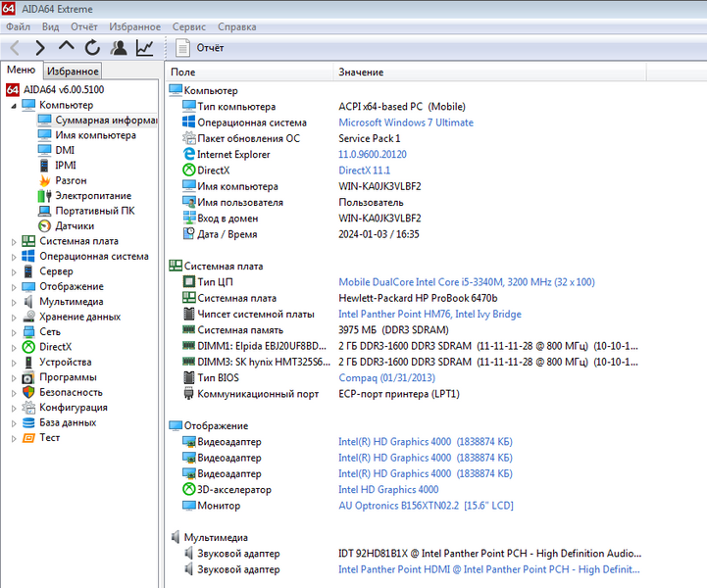Select the Портативный ПК laptop icon
Image resolution: width=707 pixels, height=588 pixels.
click(x=45, y=211)
